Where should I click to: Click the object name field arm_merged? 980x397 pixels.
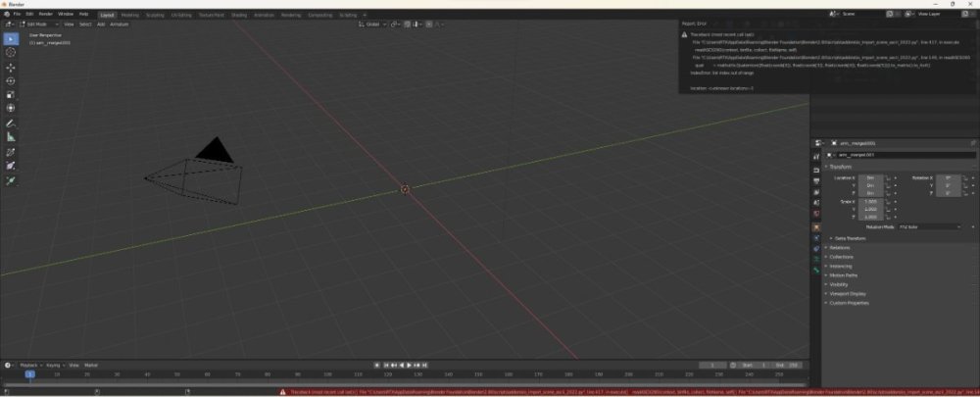click(906, 155)
